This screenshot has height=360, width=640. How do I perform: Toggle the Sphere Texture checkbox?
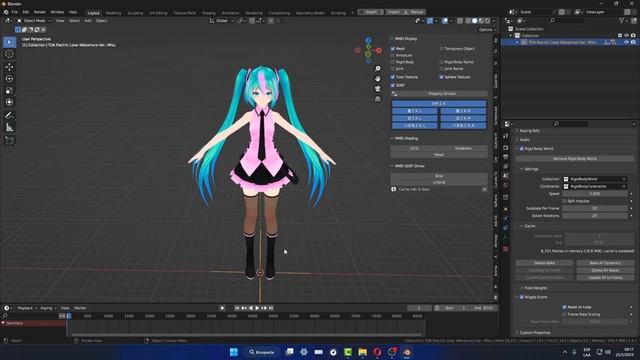click(x=441, y=77)
